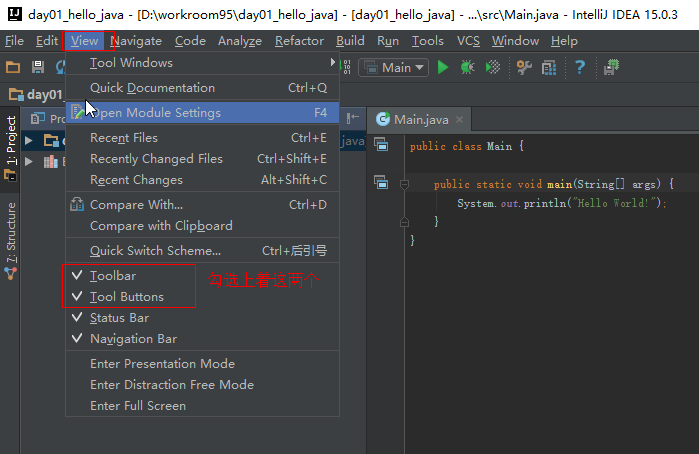699x454 pixels.
Task: Open the Tools menu
Action: [x=428, y=41]
